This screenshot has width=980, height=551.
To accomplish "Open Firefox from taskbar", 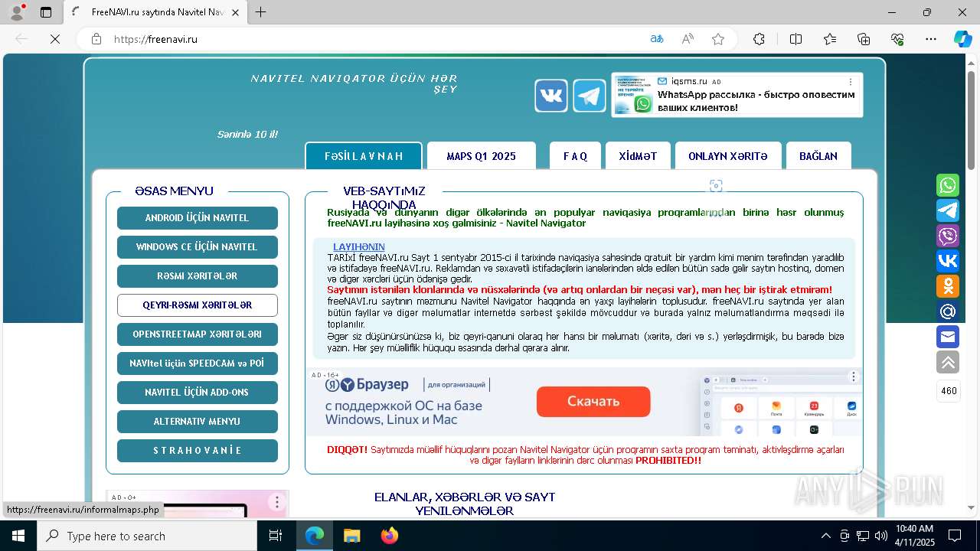I will (390, 536).
